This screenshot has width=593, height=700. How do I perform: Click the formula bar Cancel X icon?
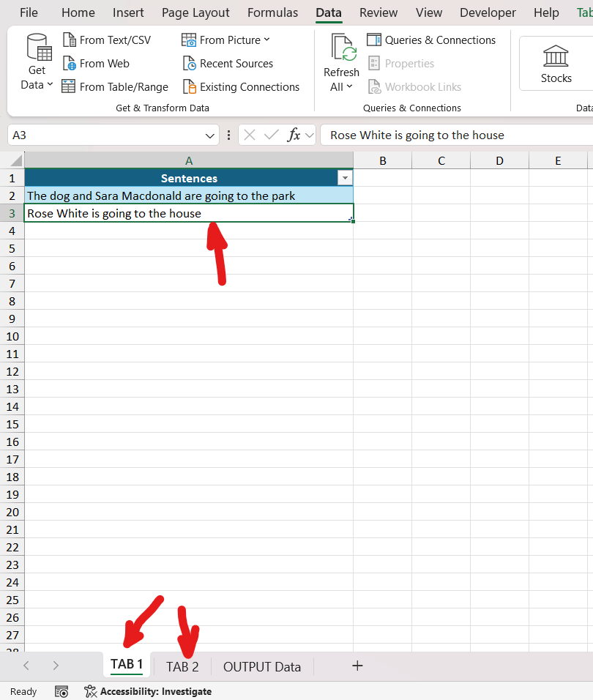250,135
